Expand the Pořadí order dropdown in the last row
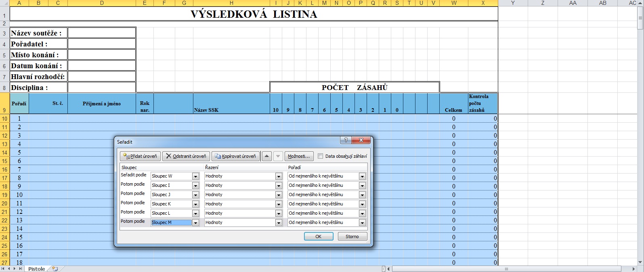Viewport: 644px width, 272px height. click(362, 223)
